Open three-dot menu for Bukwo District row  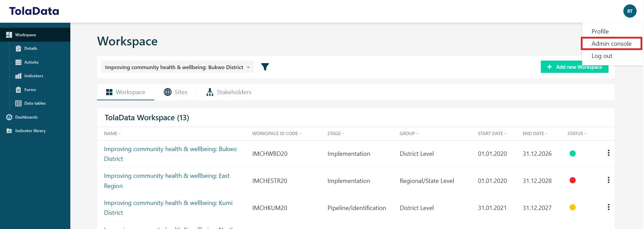tap(608, 153)
